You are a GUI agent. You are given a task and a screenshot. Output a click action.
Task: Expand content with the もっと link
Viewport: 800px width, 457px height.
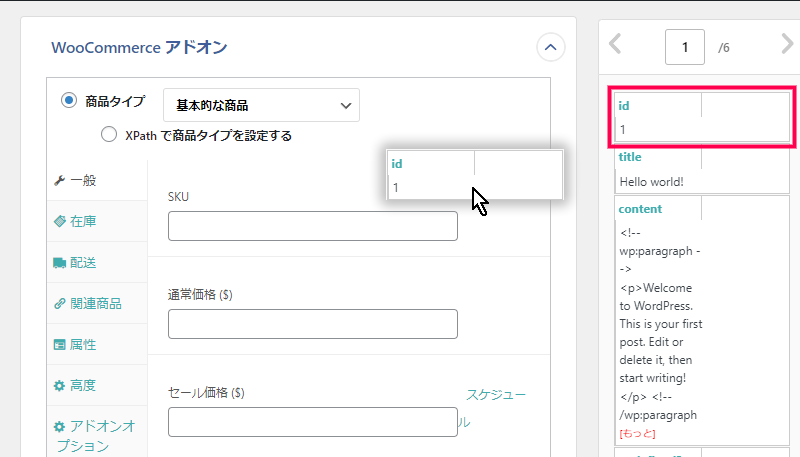[637, 434]
